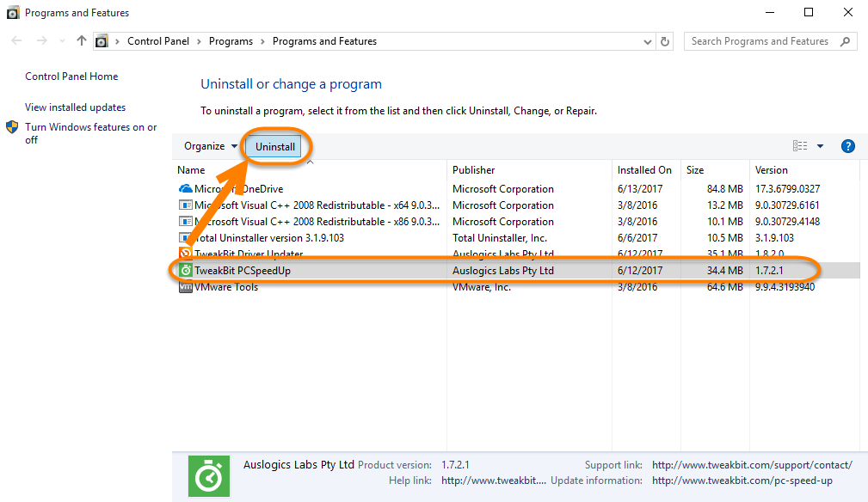The height and width of the screenshot is (502, 868).
Task: Open Help with the question mark icon
Action: pyautogui.click(x=847, y=146)
